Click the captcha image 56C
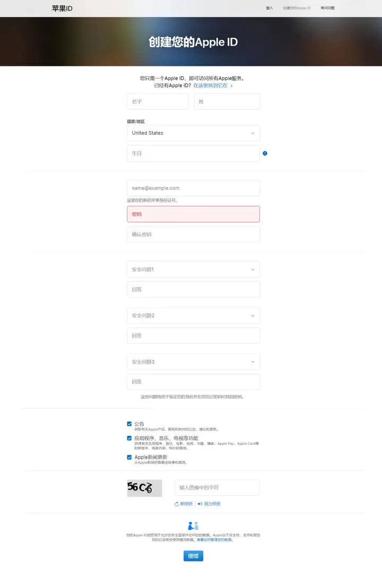The image size is (382, 588). pyautogui.click(x=144, y=488)
